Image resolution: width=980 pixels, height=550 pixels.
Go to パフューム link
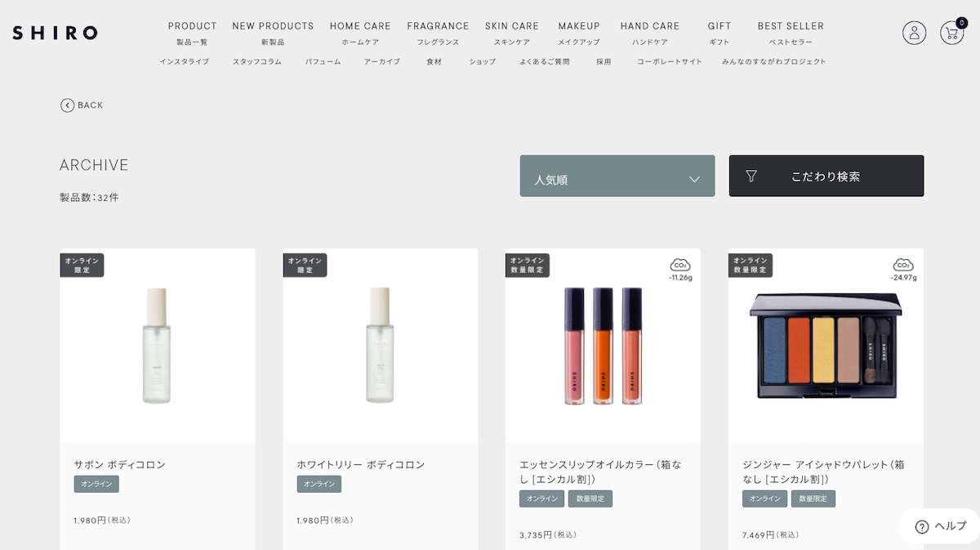[323, 61]
